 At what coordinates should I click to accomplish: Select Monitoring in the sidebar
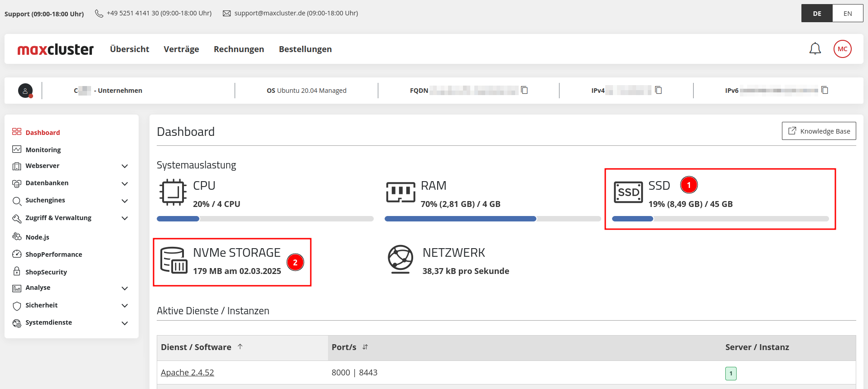[43, 150]
